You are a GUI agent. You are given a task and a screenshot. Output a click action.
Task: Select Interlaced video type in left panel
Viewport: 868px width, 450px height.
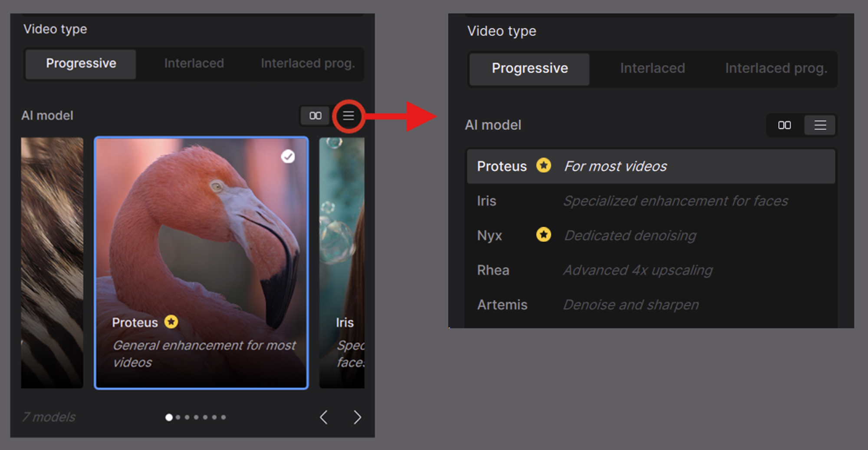click(194, 64)
